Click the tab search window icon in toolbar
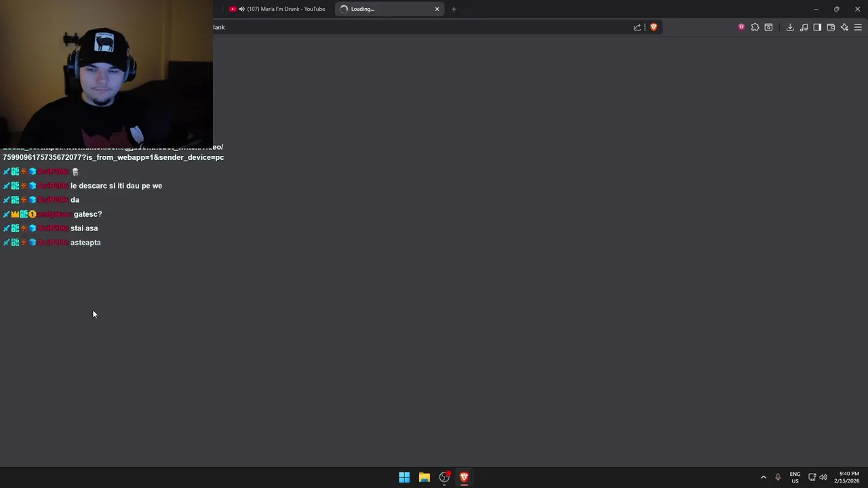Image resolution: width=868 pixels, height=488 pixels. (768, 27)
